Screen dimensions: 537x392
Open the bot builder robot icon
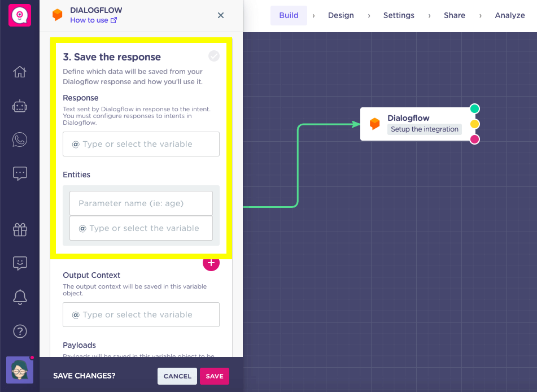[20, 106]
